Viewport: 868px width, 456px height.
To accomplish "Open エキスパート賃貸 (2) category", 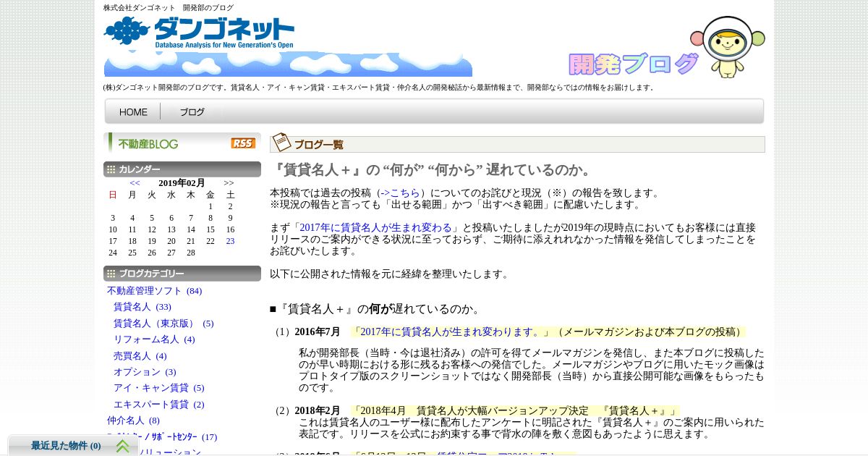I will click(159, 405).
